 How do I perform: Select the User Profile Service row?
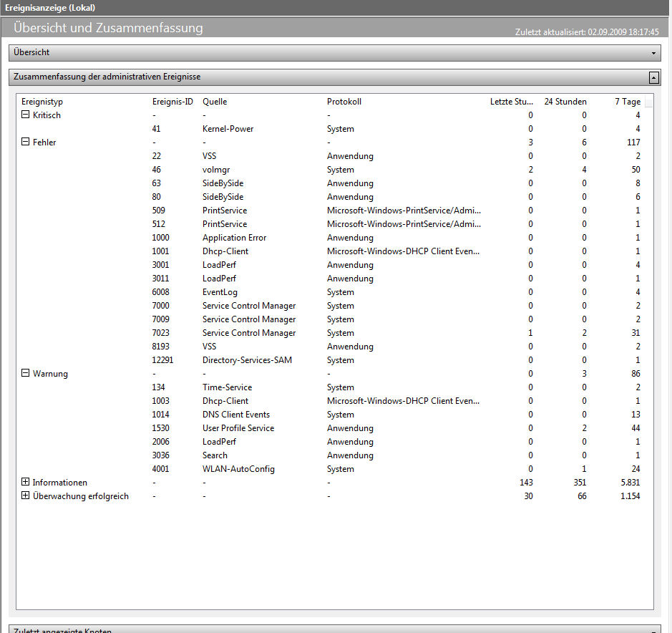pos(334,428)
